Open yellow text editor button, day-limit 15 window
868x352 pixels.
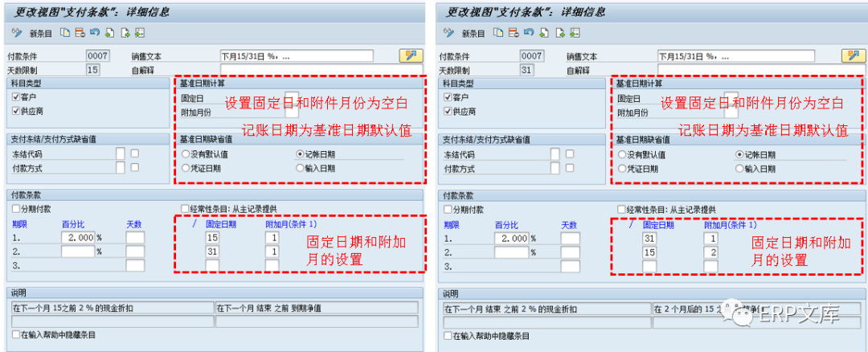(x=411, y=55)
